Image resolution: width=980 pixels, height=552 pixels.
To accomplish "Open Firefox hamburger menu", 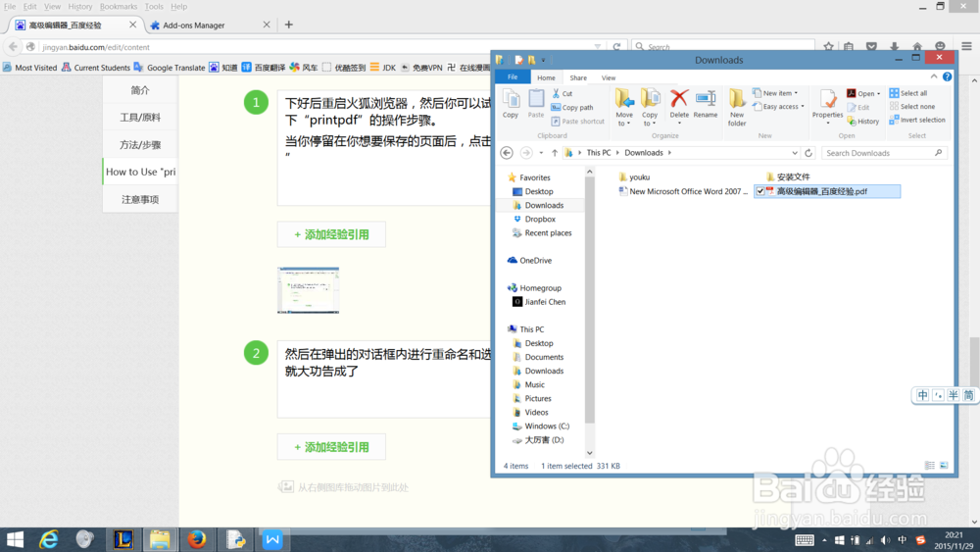I will point(966,46).
